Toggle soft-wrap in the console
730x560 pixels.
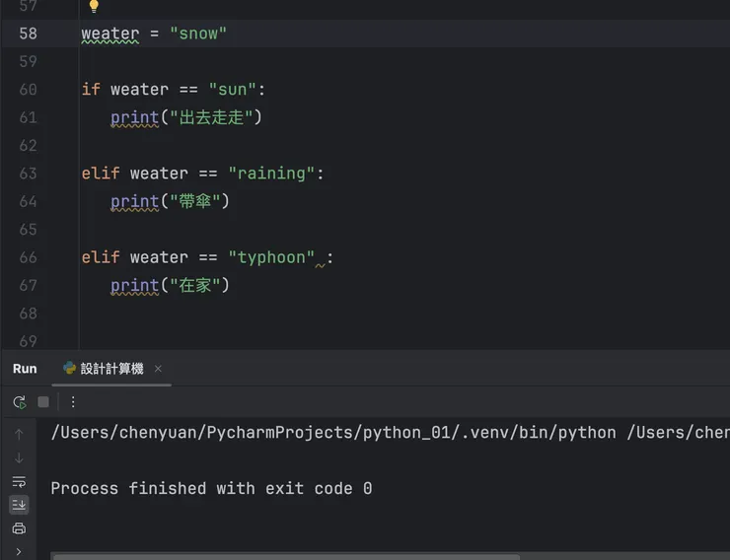pos(19,481)
